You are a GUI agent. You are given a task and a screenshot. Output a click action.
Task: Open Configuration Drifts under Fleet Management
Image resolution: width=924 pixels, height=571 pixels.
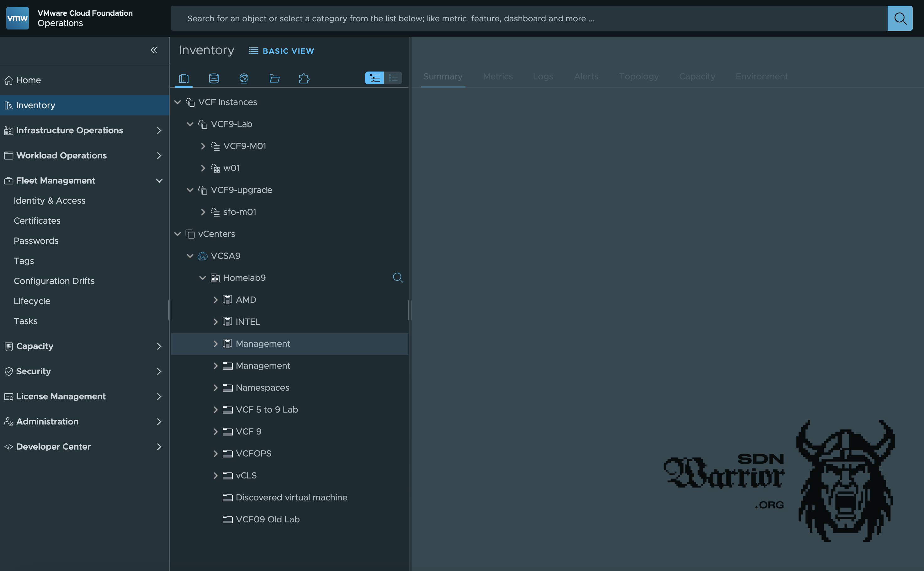point(54,281)
